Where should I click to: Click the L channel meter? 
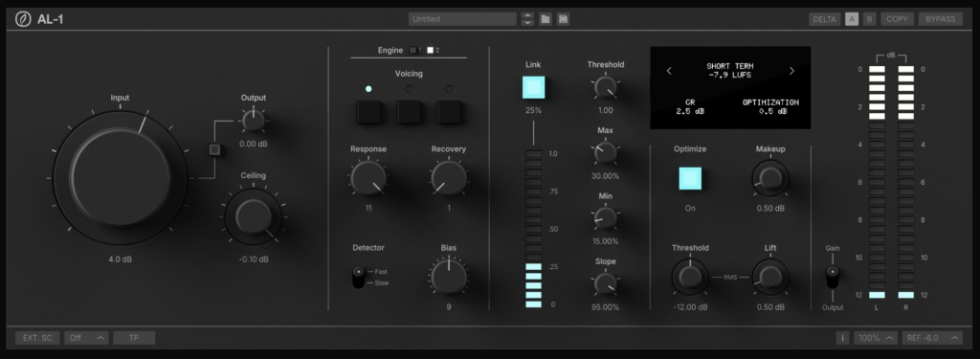(x=877, y=182)
